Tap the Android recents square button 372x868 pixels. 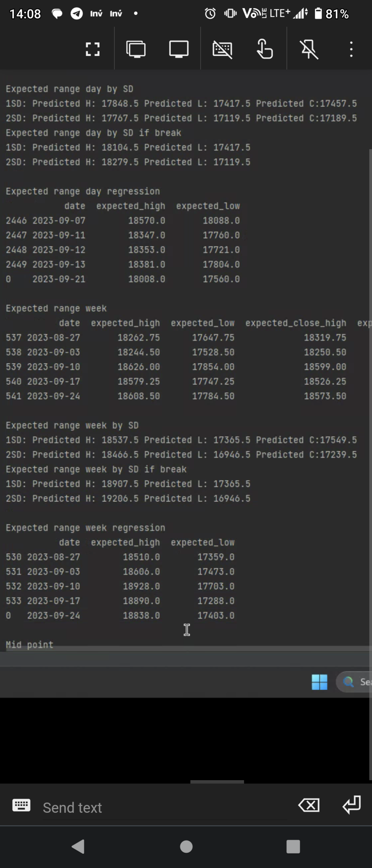tap(293, 847)
